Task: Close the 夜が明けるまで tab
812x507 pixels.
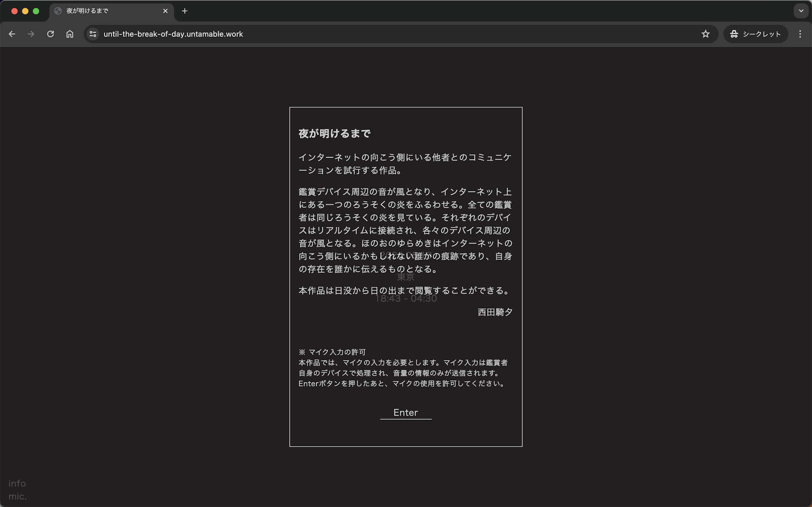Action: pos(165,11)
